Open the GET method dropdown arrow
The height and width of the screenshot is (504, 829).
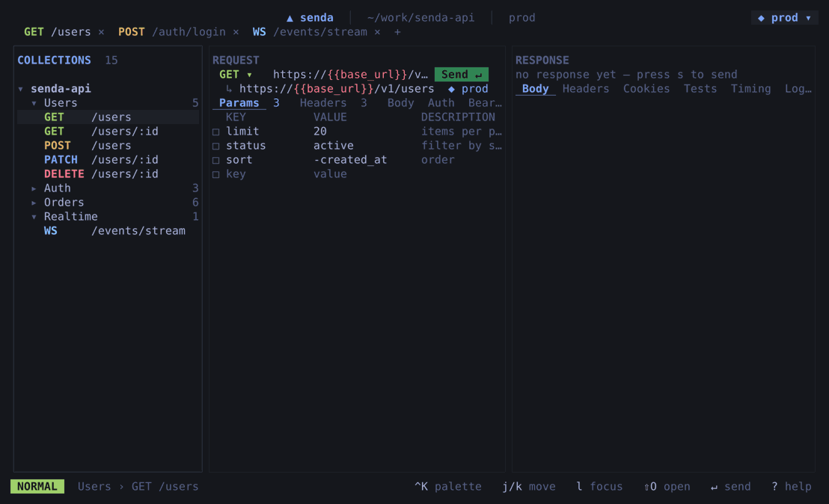pyautogui.click(x=249, y=75)
